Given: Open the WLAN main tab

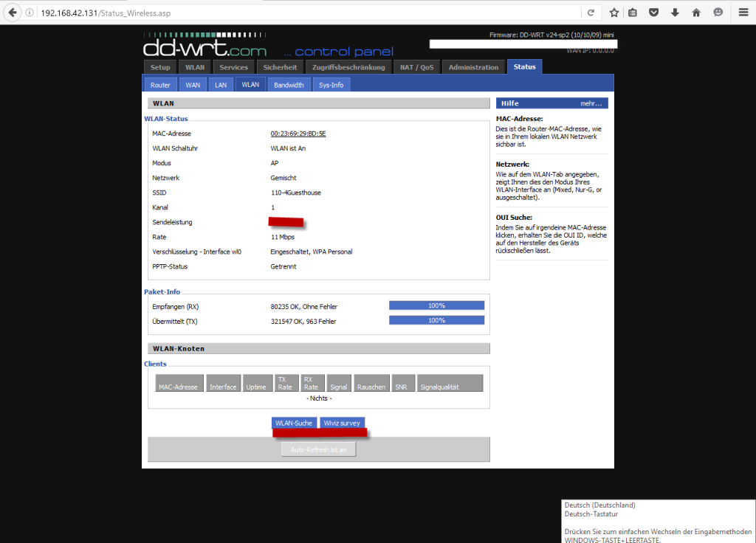Looking at the screenshot, I should tap(195, 67).
